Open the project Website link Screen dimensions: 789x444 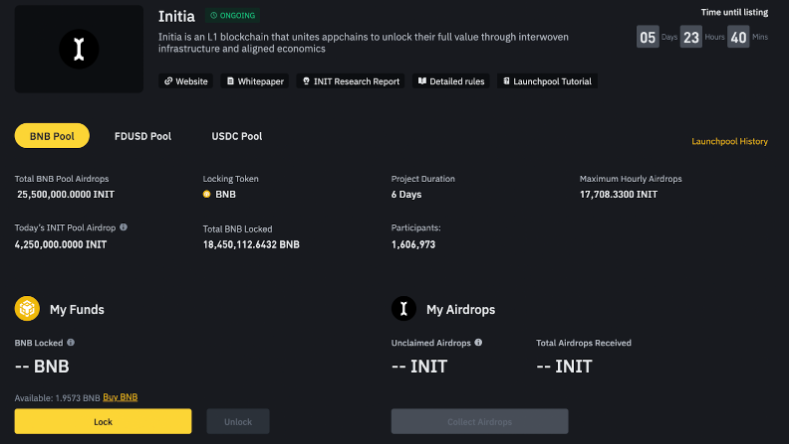point(186,81)
